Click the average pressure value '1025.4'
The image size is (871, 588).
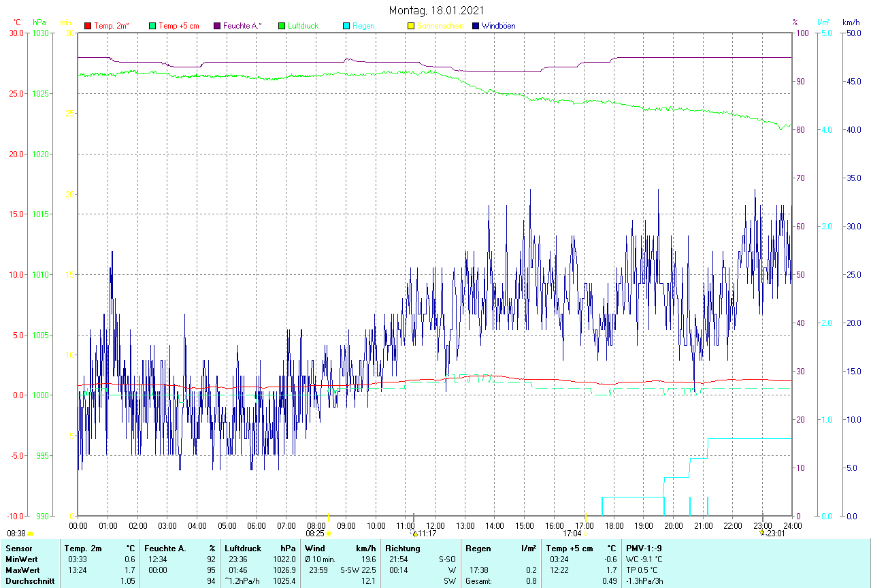284,581
